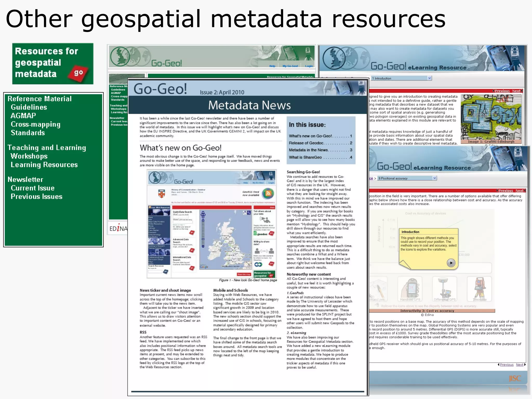Click the Newsletter heading in green menu
Image resolution: width=532 pixels, height=399 pixels.
point(25,179)
